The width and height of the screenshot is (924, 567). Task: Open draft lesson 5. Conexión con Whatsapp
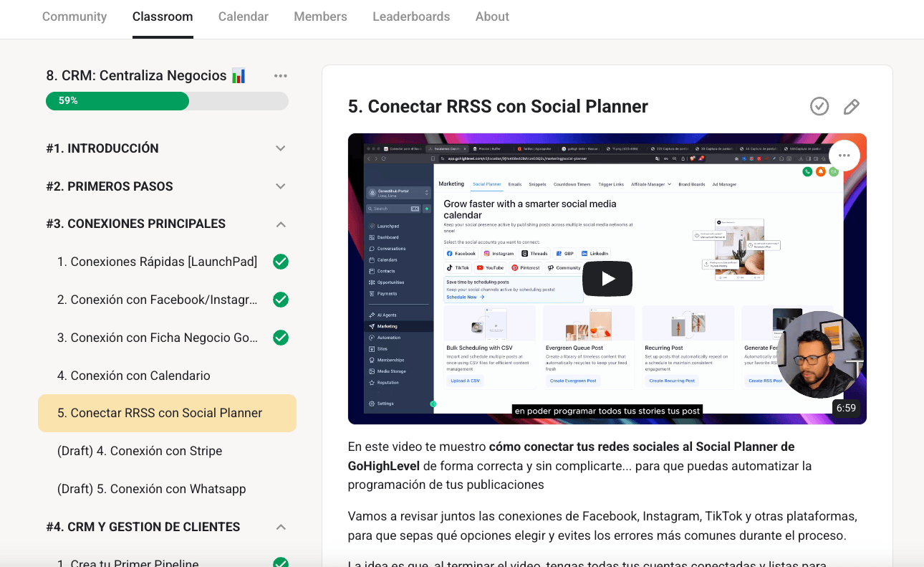tap(152, 489)
